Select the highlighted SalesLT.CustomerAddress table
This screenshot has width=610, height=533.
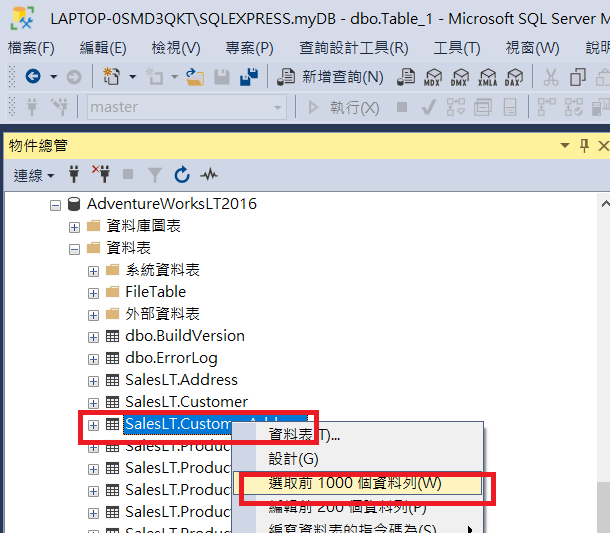point(178,424)
